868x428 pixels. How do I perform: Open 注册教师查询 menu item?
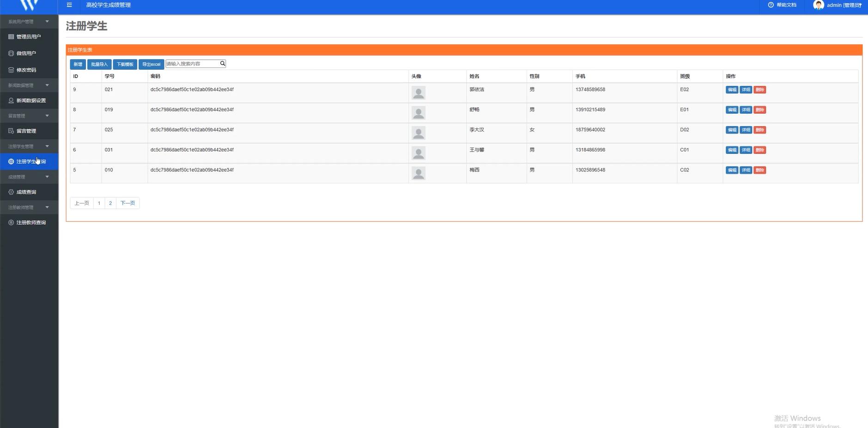tap(29, 222)
